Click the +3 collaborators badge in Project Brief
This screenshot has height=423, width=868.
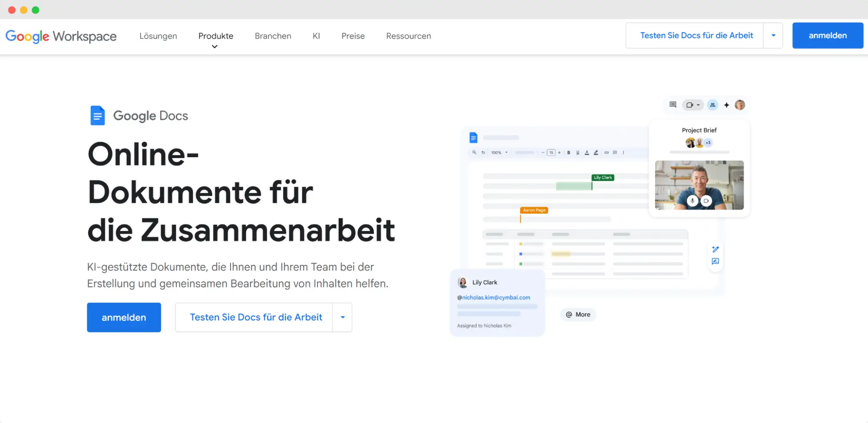click(x=708, y=142)
